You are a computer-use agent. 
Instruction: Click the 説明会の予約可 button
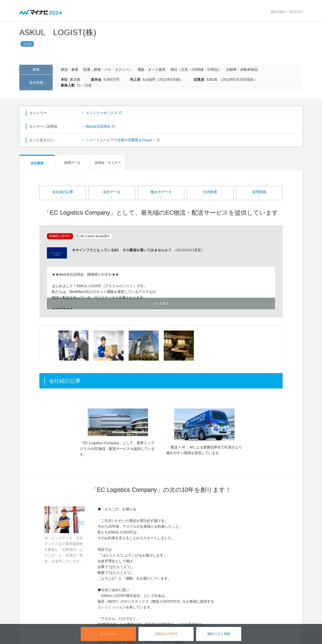(x=166, y=634)
